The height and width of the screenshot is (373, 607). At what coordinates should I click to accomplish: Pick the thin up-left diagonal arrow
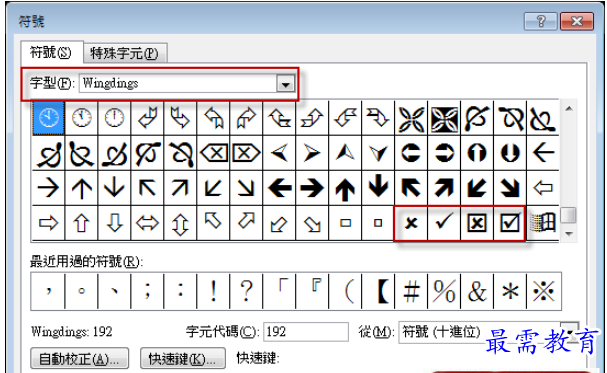(x=147, y=188)
